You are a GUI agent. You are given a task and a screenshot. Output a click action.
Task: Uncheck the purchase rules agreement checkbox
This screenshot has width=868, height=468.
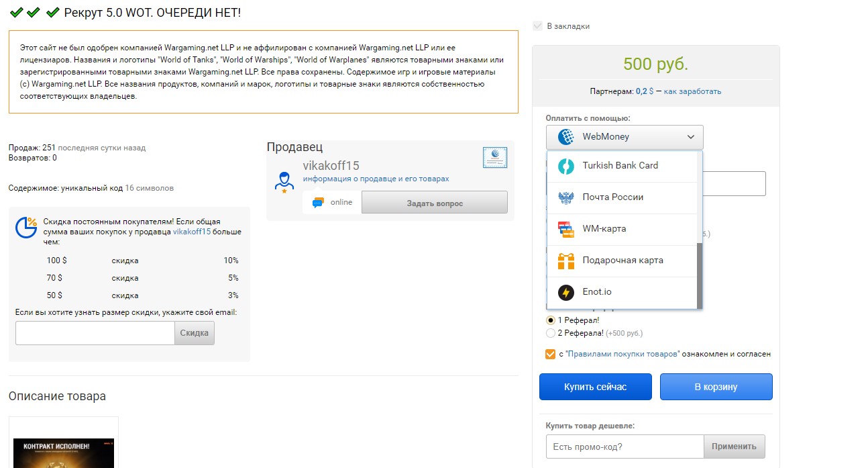coord(551,354)
